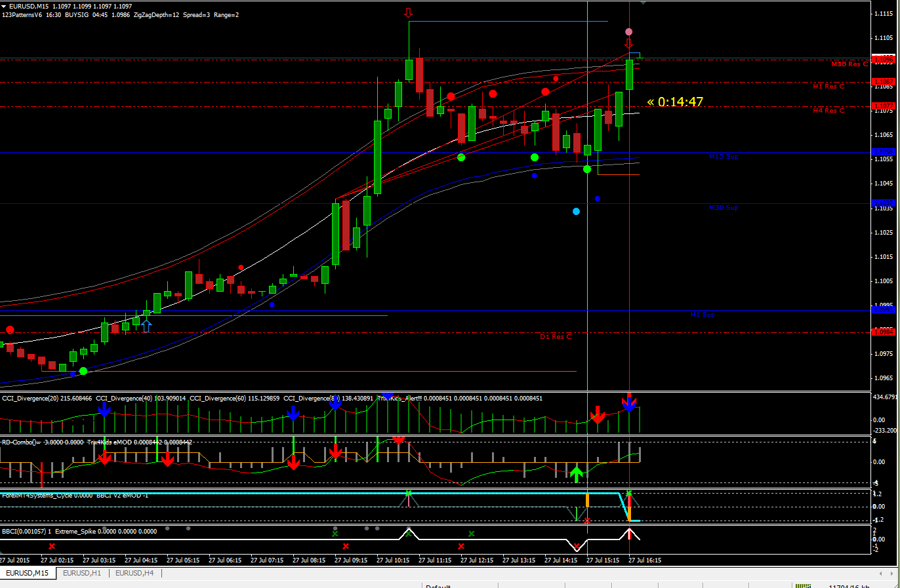Click the green up arrow in RD-Combo panel
This screenshot has width=900, height=588.
pos(576,475)
